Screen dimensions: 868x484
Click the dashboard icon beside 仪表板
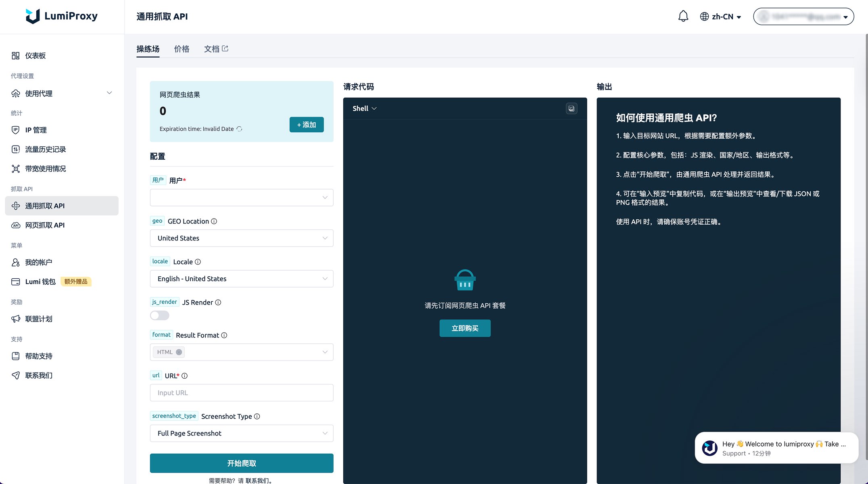coord(16,56)
